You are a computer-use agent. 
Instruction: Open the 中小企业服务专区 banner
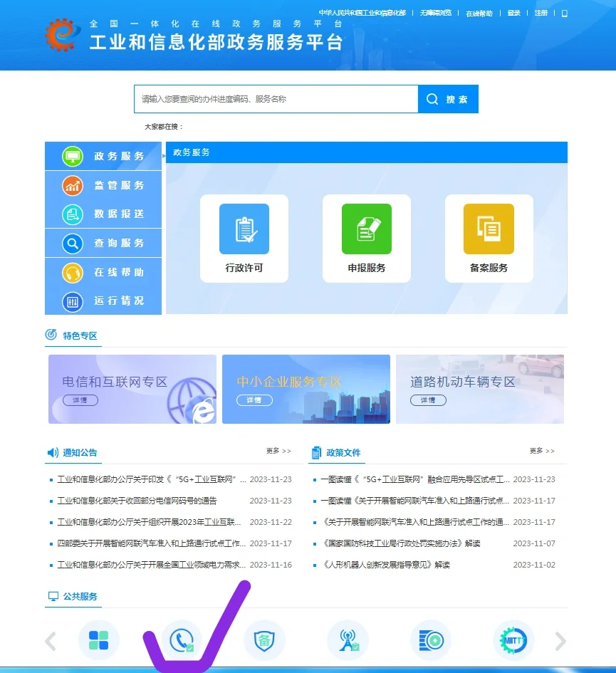pos(306,389)
